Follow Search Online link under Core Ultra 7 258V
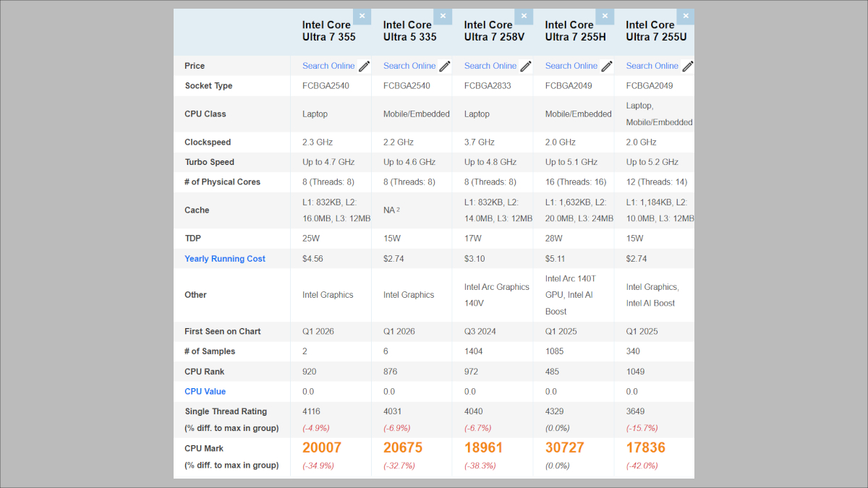The height and width of the screenshot is (488, 868). 490,66
